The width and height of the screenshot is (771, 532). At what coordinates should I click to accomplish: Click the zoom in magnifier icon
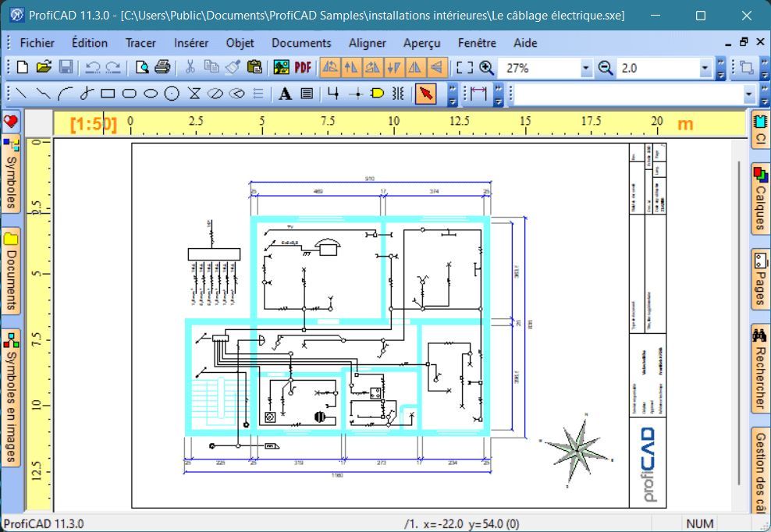click(487, 67)
